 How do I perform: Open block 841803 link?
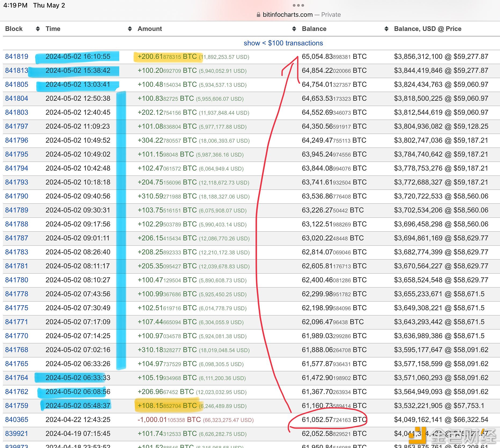click(17, 112)
